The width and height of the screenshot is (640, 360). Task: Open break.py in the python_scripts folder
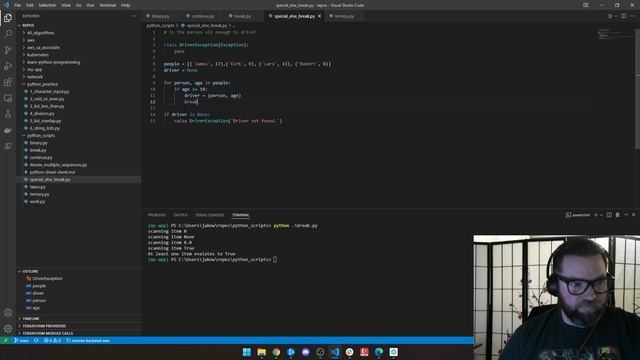tap(38, 150)
